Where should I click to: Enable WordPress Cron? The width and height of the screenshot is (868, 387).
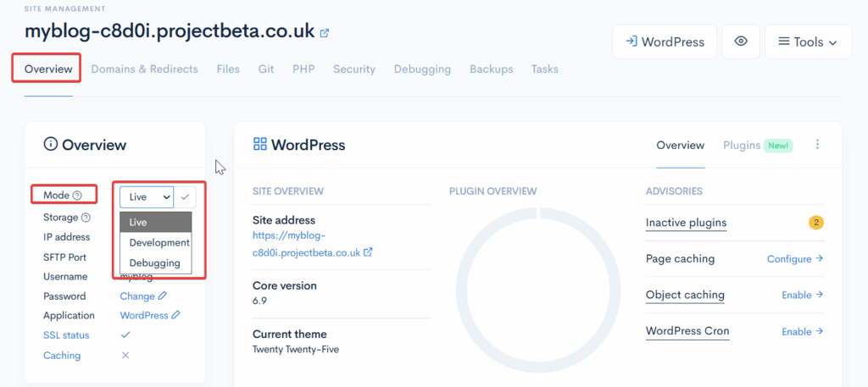802,332
